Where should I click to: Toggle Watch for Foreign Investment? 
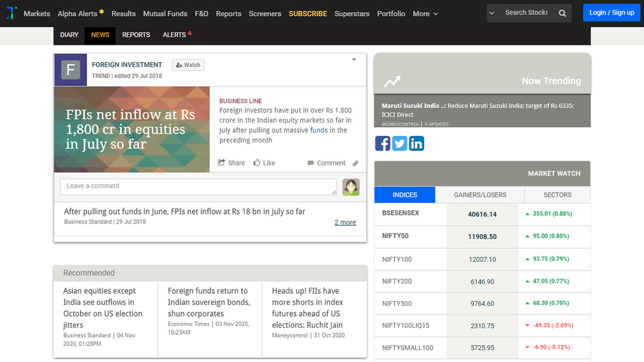pyautogui.click(x=188, y=65)
